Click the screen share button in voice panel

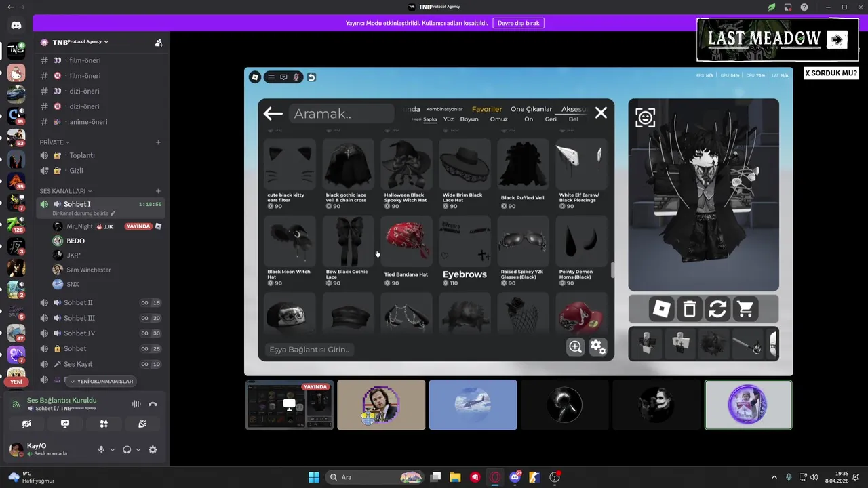[65, 424]
